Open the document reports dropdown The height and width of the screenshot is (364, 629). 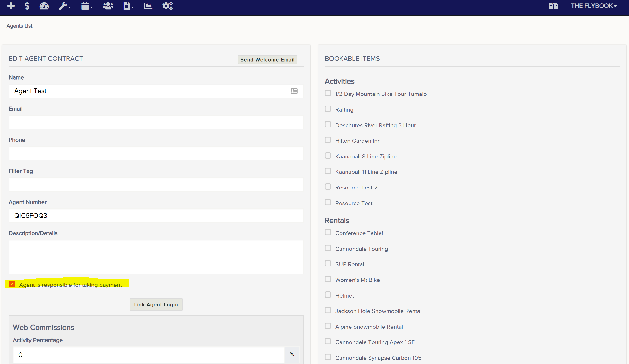128,6
